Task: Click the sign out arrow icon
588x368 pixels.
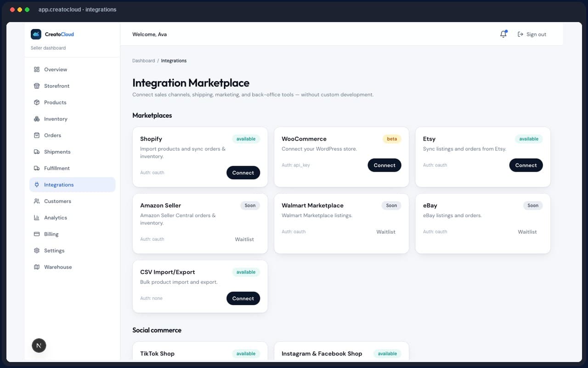Action: tap(520, 34)
